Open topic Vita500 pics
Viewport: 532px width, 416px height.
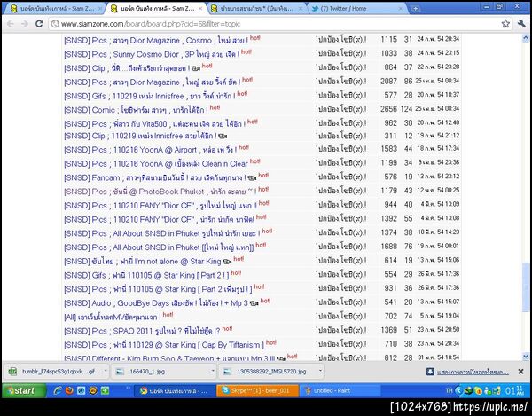(x=154, y=124)
